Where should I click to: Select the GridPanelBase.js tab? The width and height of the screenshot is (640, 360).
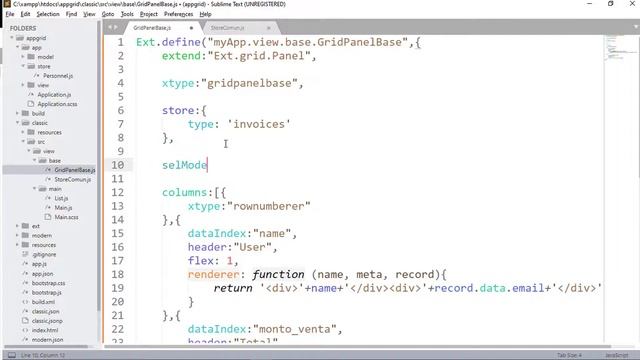click(152, 28)
